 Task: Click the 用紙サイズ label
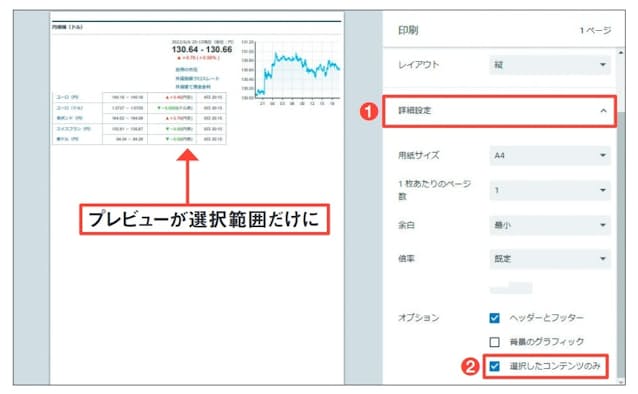pyautogui.click(x=419, y=155)
